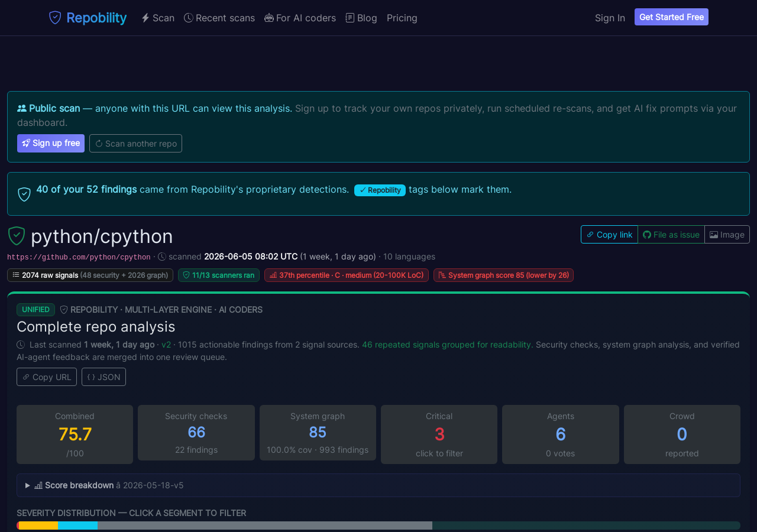757x532 pixels.
Task: Open the Pricing page
Action: [402, 18]
